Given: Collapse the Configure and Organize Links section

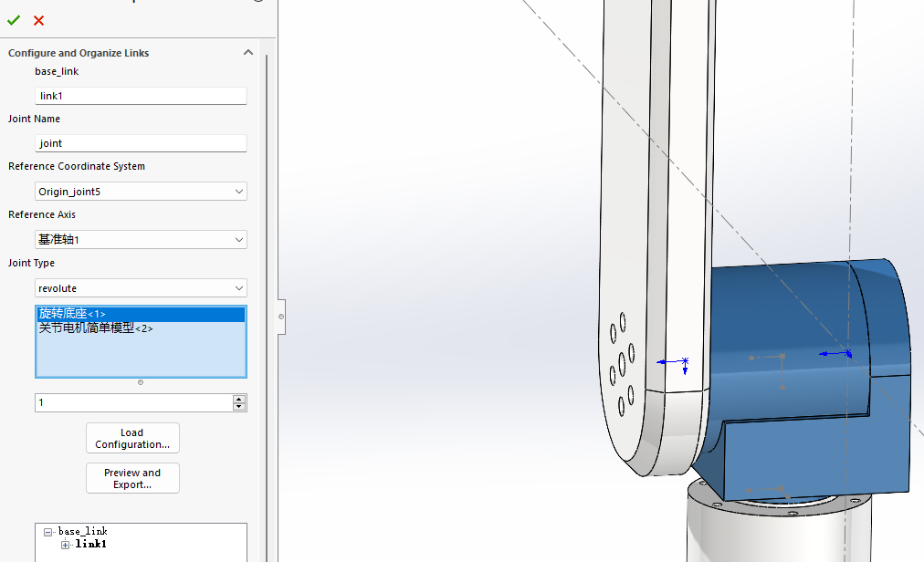Looking at the screenshot, I should tap(248, 52).
